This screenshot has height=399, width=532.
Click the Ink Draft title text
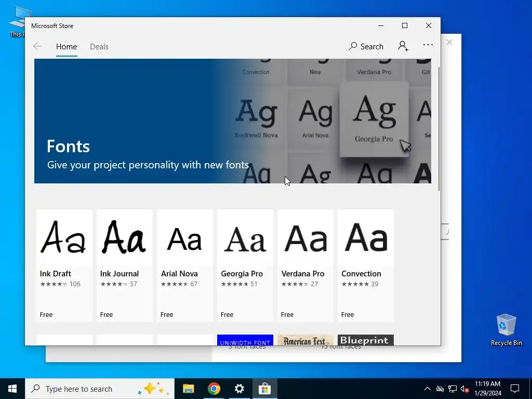tap(55, 273)
